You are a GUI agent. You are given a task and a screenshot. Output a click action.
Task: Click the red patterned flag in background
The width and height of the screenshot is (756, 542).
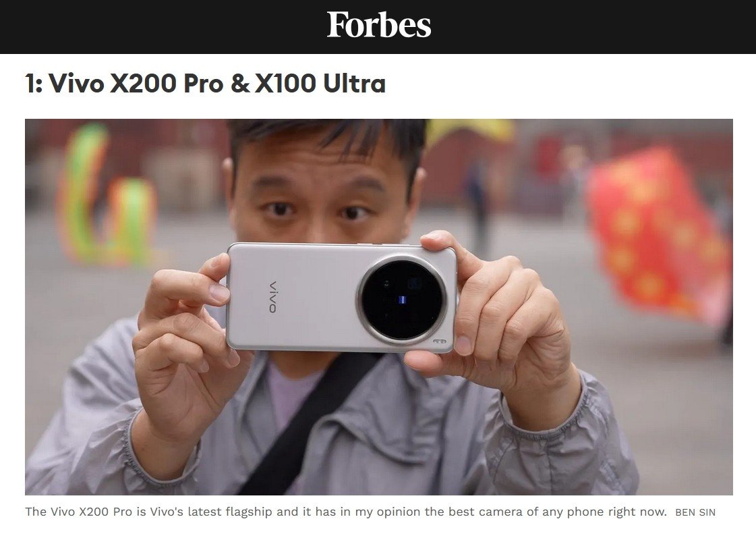(x=659, y=233)
